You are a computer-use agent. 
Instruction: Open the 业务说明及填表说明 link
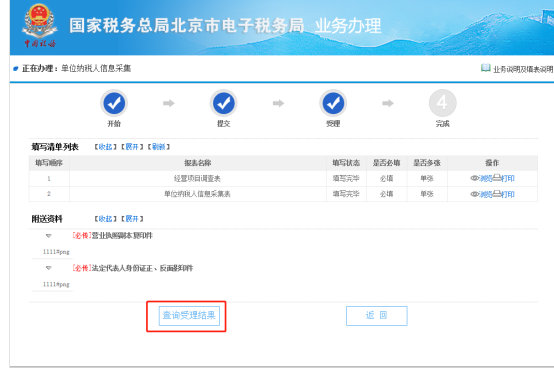[x=523, y=69]
